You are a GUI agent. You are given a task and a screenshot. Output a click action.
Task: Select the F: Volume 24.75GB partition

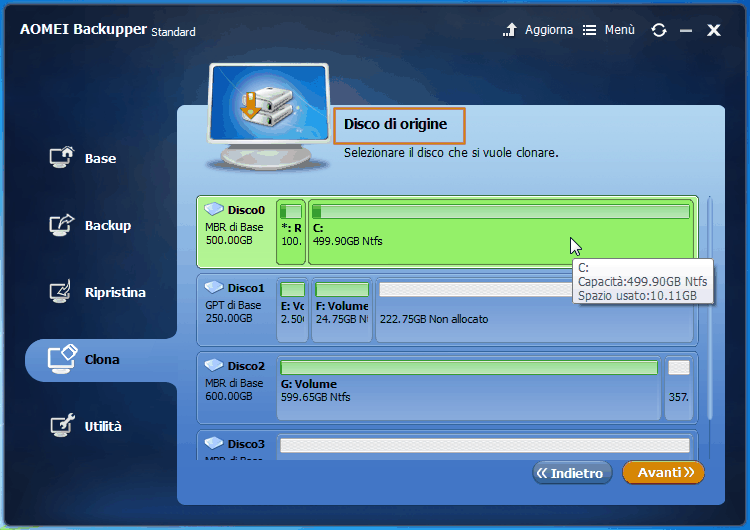tap(342, 310)
